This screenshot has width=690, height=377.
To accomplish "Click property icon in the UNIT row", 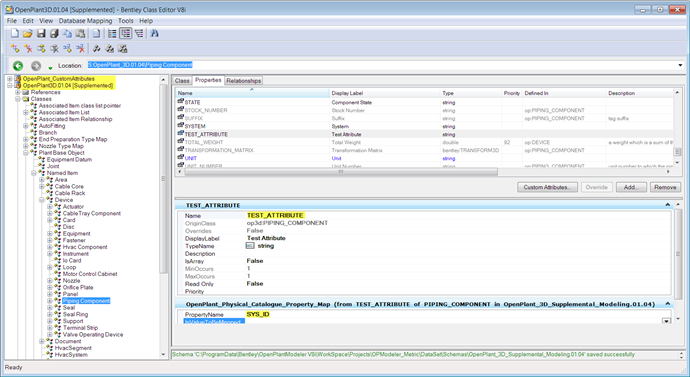I will 180,158.
